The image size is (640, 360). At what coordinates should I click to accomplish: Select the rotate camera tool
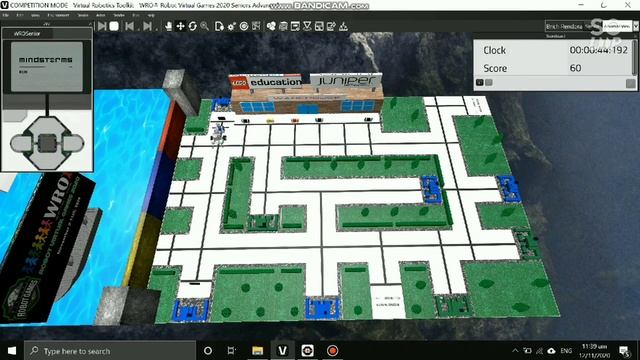coord(192,26)
